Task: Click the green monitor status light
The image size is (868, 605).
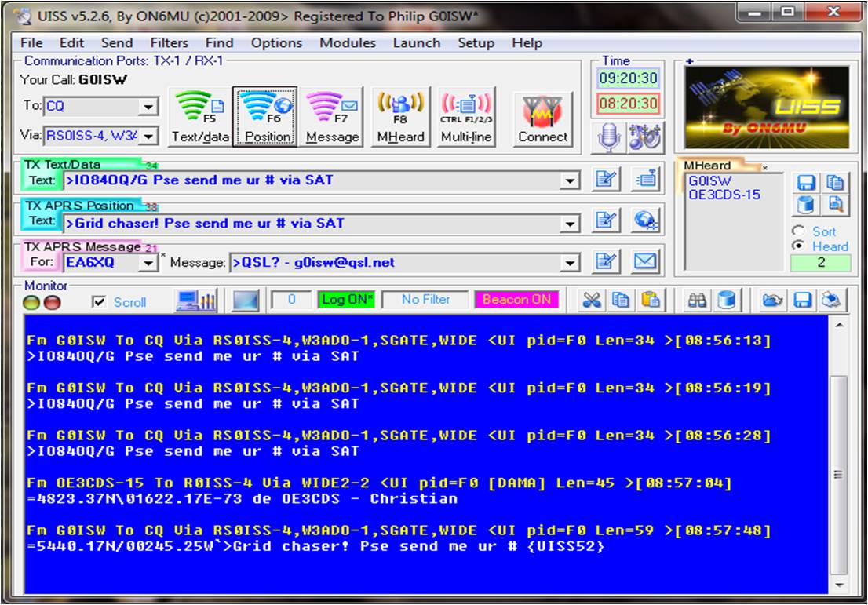Action: point(31,302)
